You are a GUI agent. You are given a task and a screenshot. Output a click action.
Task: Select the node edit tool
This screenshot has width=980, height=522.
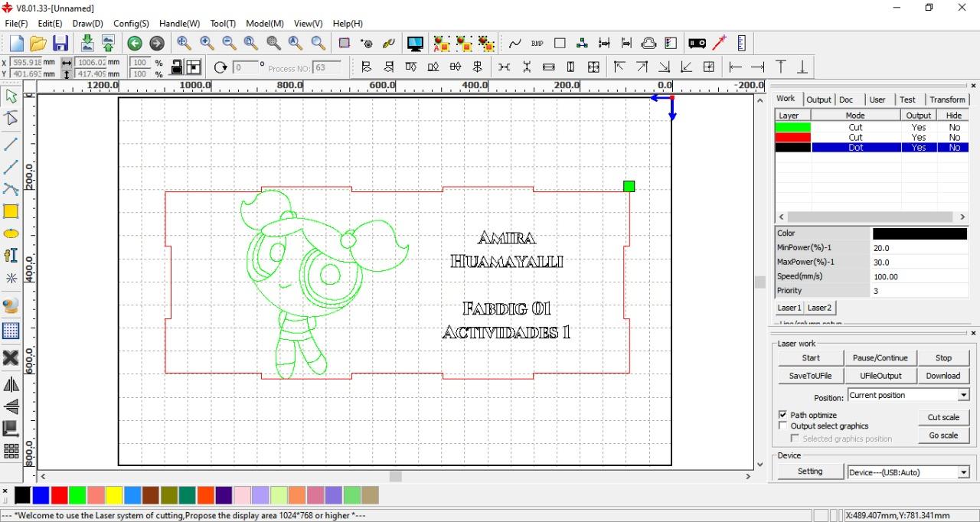(11, 119)
